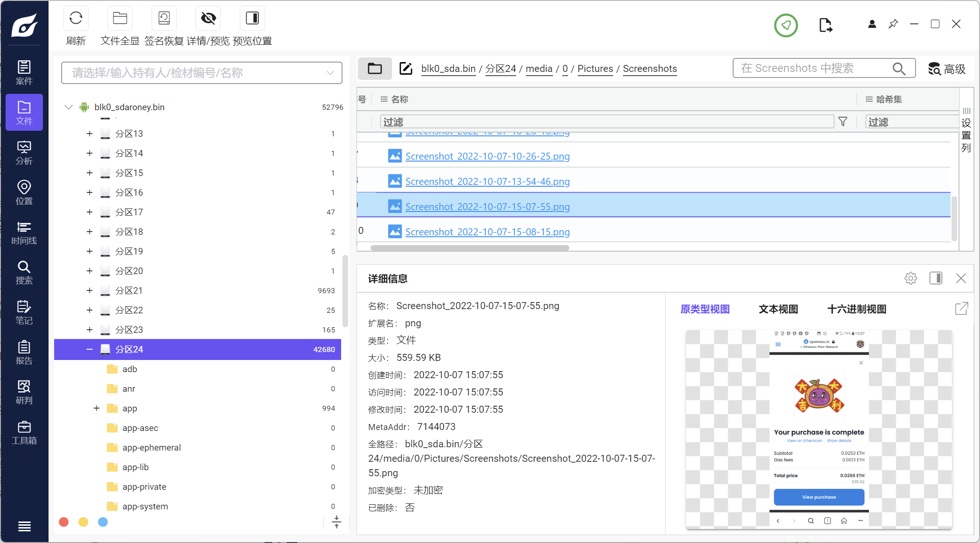980x543 pixels.
Task: Click the screenshot preview thumbnail
Action: pos(819,429)
